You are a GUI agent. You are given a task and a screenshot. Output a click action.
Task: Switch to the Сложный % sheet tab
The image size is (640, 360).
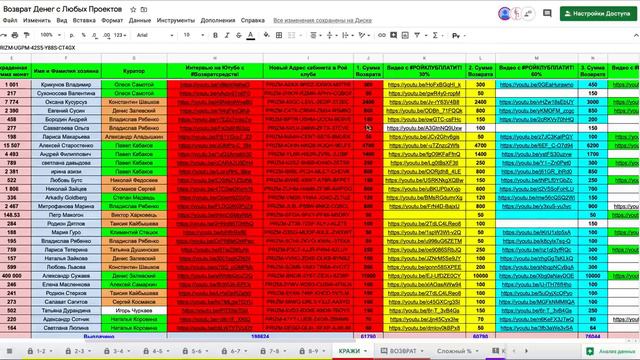pyautogui.click(x=458, y=351)
